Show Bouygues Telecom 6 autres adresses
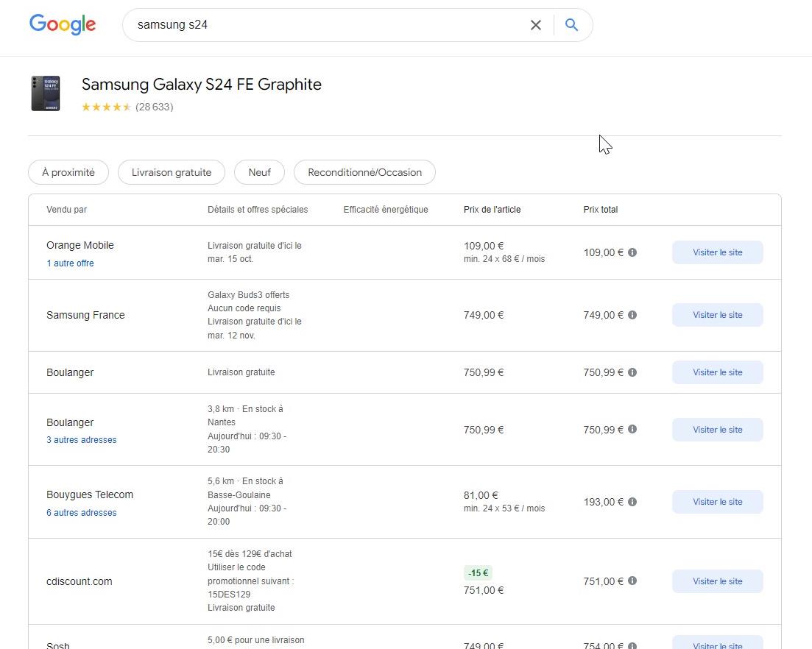This screenshot has width=812, height=649. click(81, 513)
